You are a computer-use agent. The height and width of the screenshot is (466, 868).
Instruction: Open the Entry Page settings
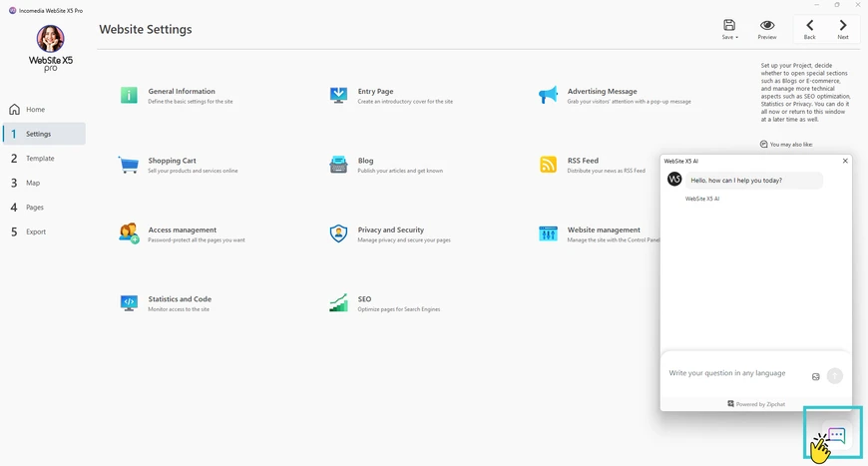(338, 95)
